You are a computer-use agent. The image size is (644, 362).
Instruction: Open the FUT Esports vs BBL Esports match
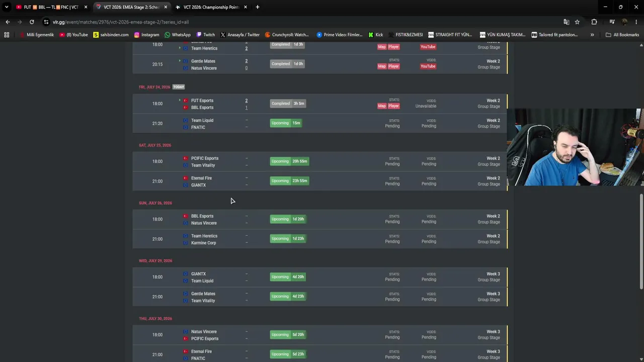coord(320,104)
